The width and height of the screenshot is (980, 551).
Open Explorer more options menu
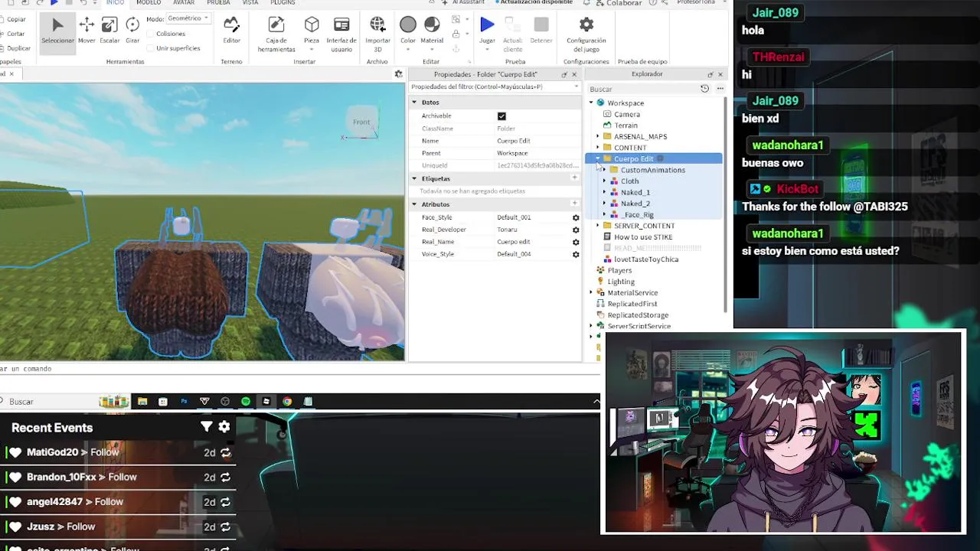pos(720,89)
